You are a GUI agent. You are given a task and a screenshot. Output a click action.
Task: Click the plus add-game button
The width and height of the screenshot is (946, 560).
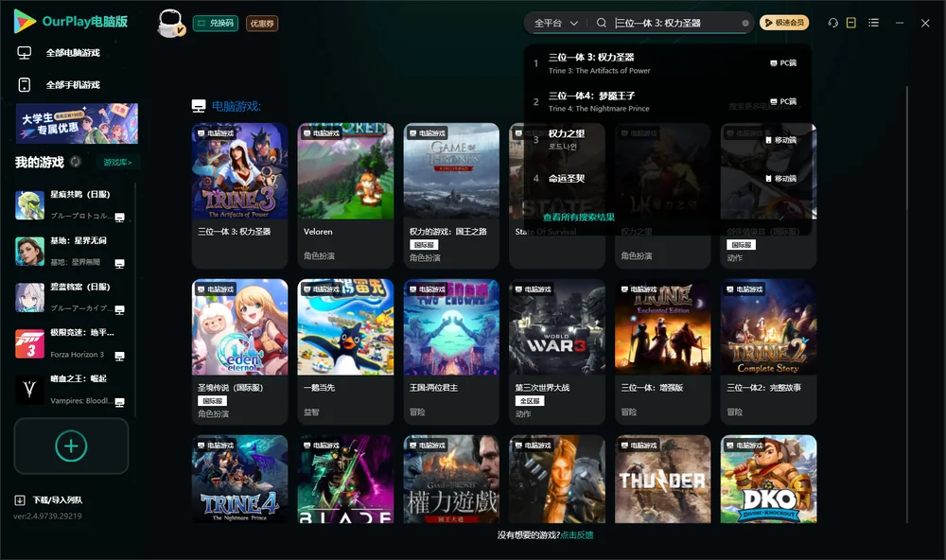(71, 446)
